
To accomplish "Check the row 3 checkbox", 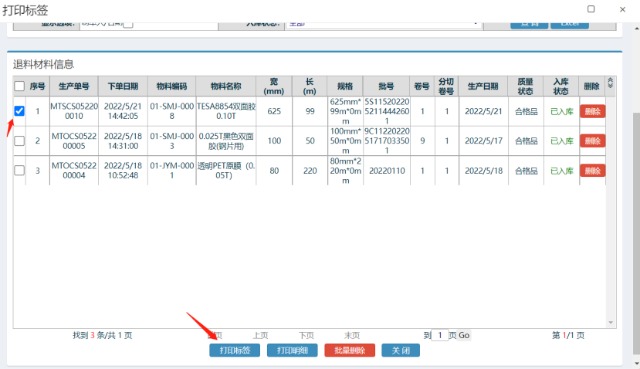I will [19, 170].
